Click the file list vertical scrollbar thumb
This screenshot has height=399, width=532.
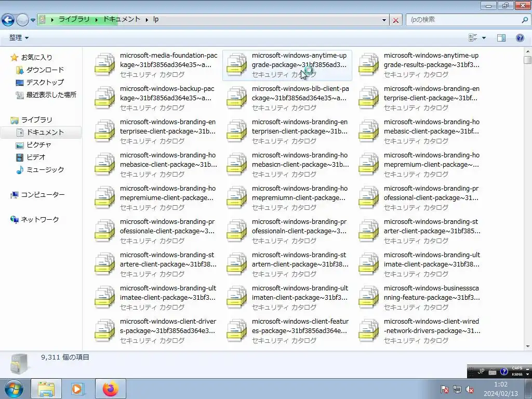[528, 60]
